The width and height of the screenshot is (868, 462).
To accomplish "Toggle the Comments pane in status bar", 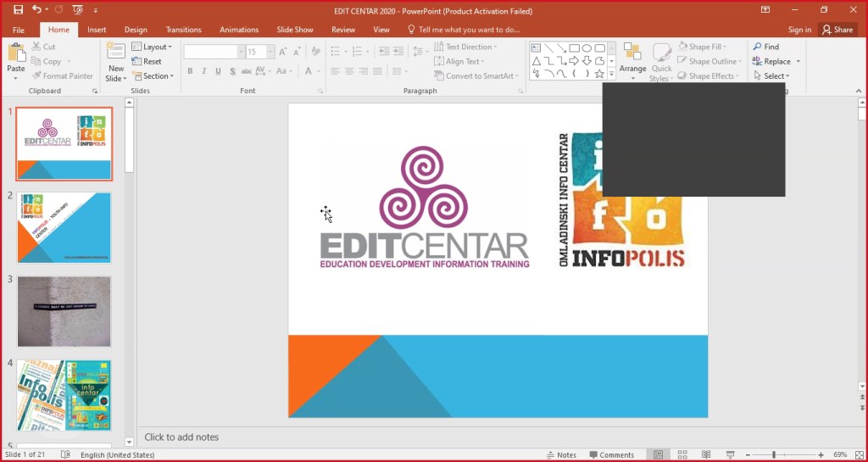I will (611, 455).
